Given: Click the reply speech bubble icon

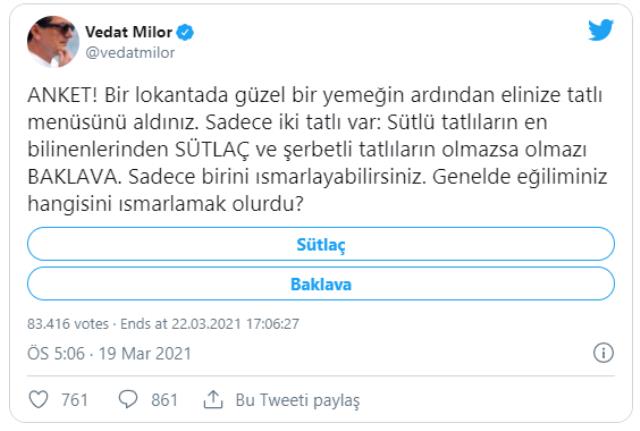Looking at the screenshot, I should (x=127, y=400).
